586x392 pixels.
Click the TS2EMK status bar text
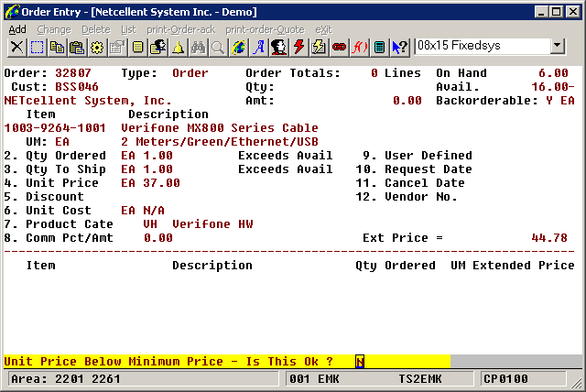tap(420, 379)
